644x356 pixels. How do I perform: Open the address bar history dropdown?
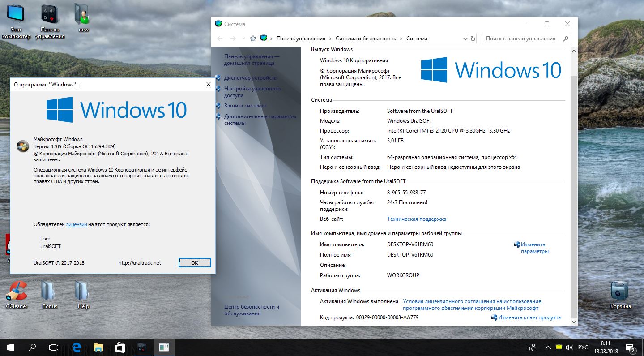(x=465, y=39)
